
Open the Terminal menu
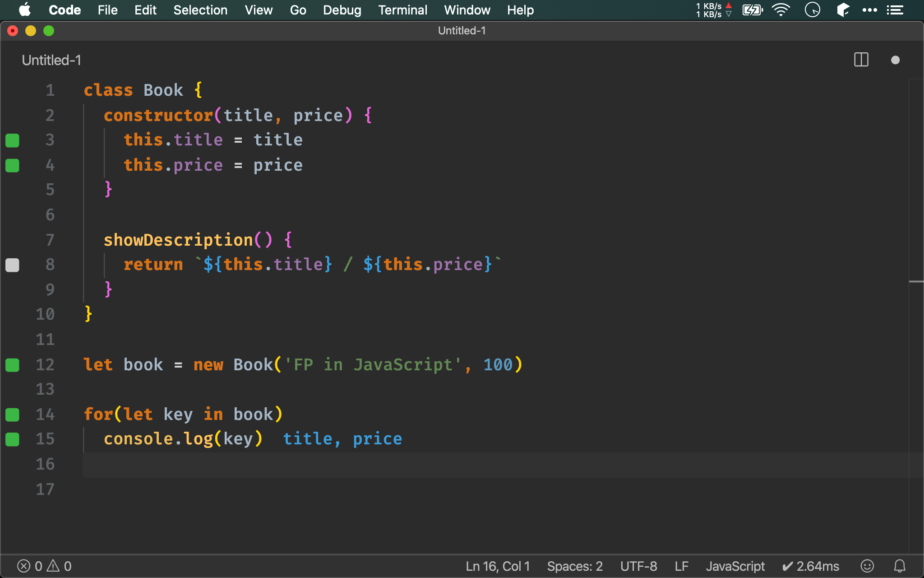[x=402, y=10]
